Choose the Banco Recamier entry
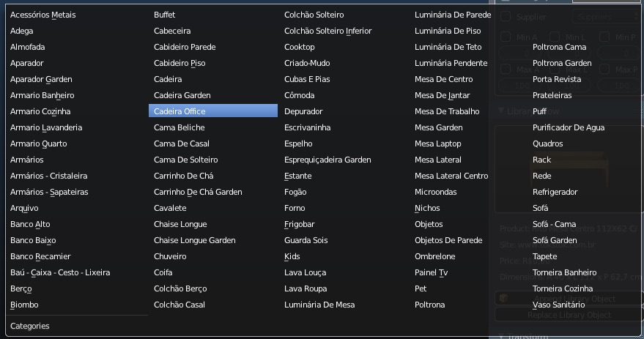This screenshot has width=644, height=339. 41,256
